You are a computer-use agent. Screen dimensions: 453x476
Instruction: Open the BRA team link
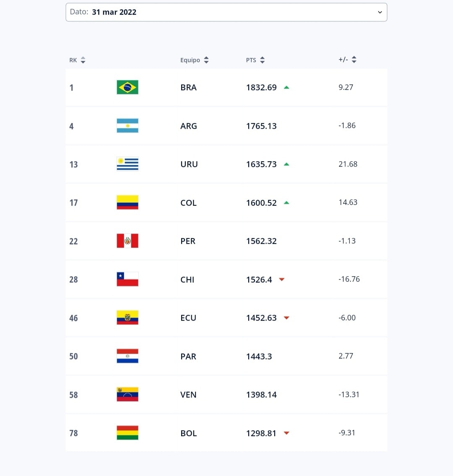(188, 87)
